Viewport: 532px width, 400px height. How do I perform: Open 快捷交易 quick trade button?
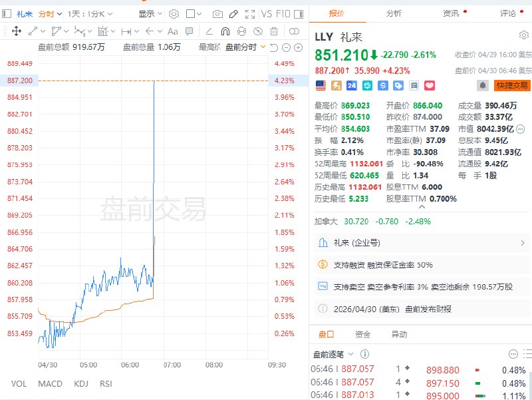point(512,85)
